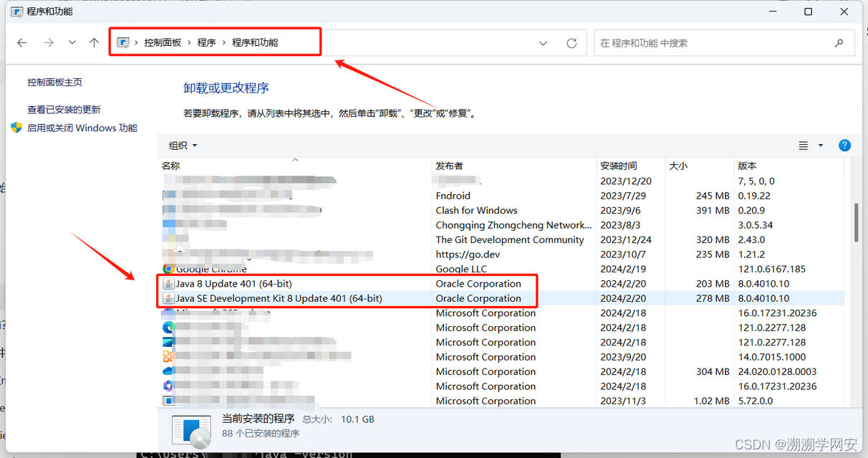Image resolution: width=868 pixels, height=458 pixels.
Task: Click the Google LLC publisher cell
Action: (461, 269)
